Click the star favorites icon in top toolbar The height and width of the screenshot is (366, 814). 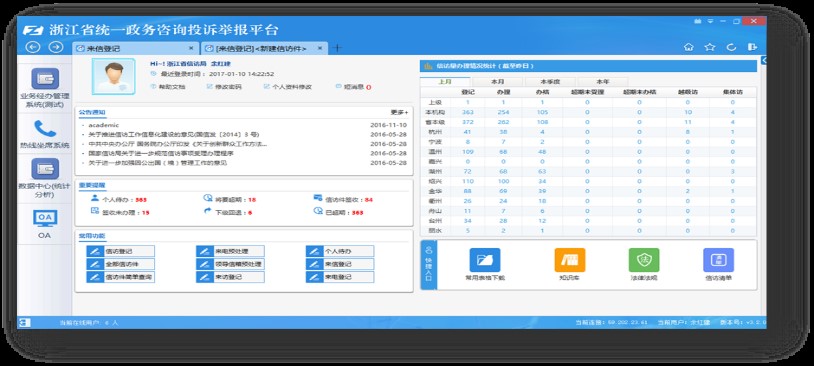710,47
